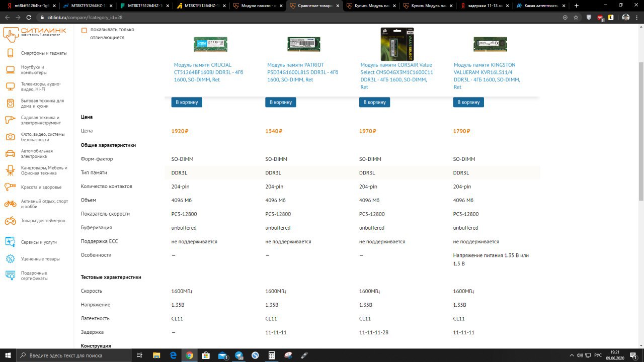This screenshot has width=644, height=362.
Task: Open the Active leisure and sport bicycle icon
Action: click(10, 204)
